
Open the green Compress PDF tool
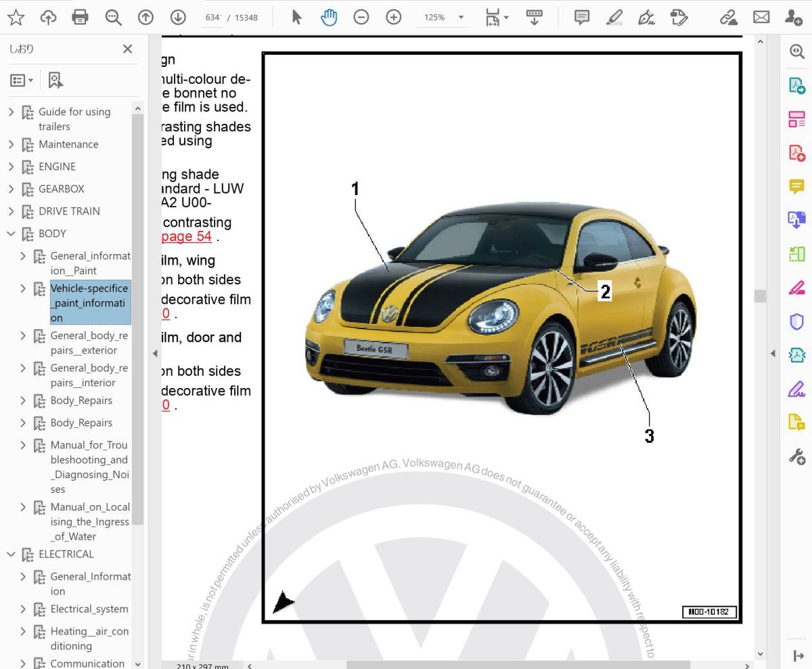796,355
